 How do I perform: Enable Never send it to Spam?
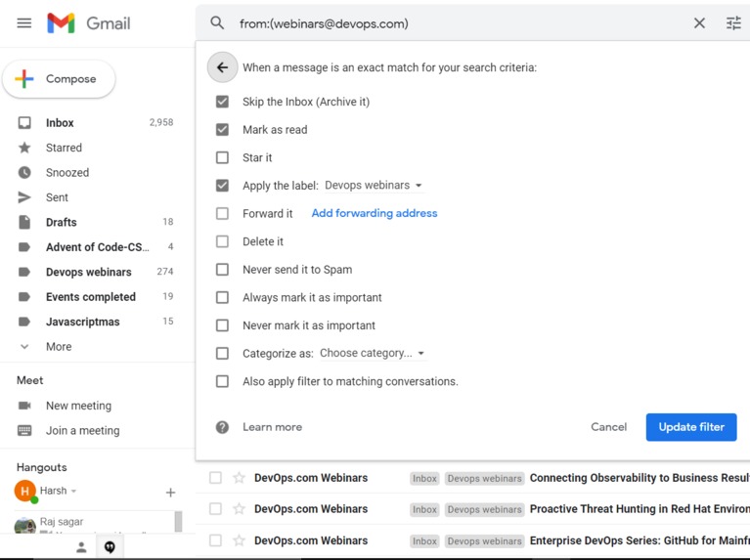(222, 269)
